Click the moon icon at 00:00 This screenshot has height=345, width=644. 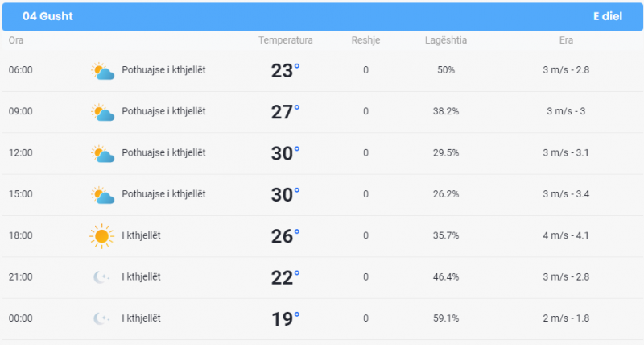[101, 318]
